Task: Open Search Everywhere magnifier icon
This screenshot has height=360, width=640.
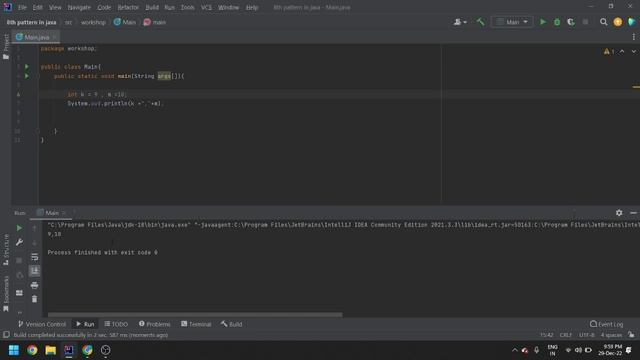Action: [x=603, y=22]
